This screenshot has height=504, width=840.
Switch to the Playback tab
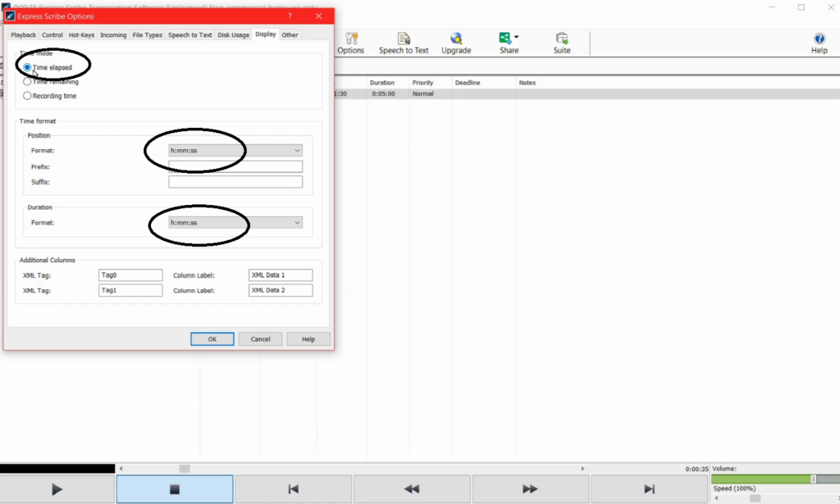24,34
